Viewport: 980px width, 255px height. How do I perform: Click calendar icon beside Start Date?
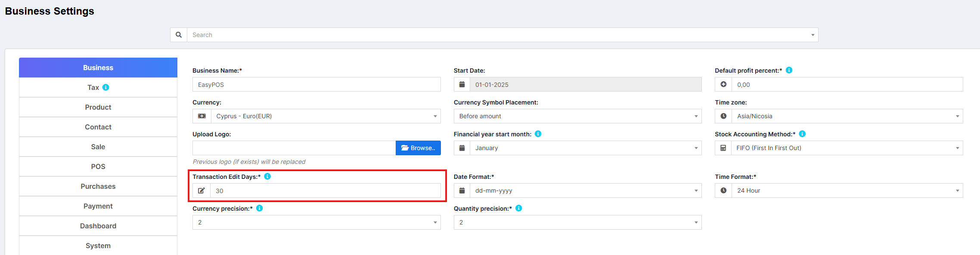coord(462,85)
